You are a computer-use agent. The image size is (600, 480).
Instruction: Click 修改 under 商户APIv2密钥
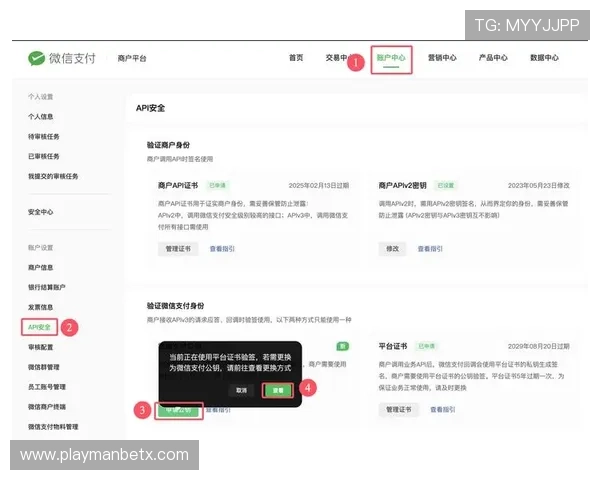(392, 249)
